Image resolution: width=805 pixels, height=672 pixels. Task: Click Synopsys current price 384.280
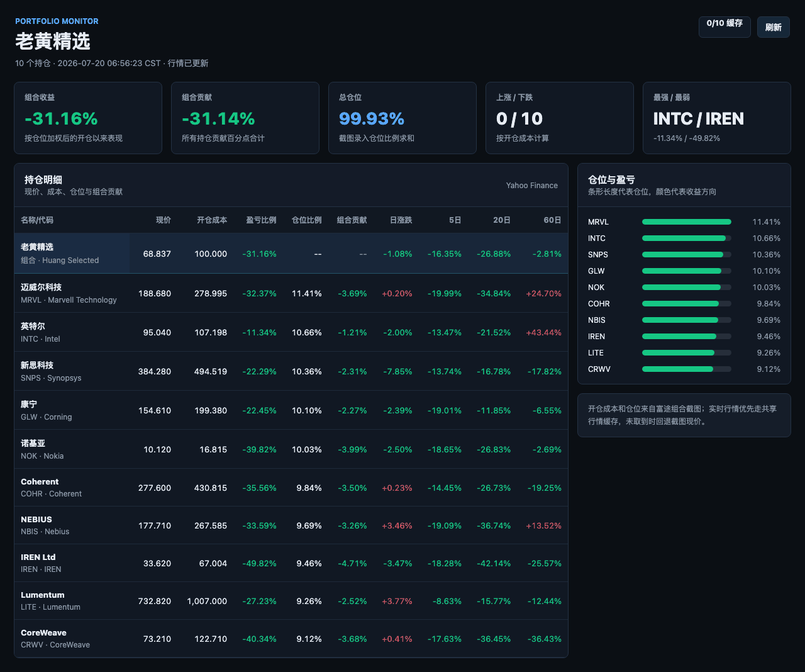155,372
